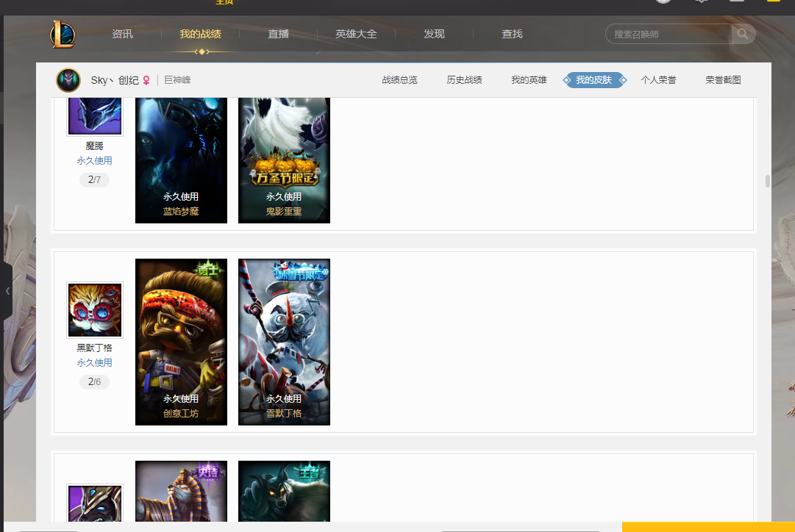Viewport: 795px width, 532px height.
Task: Open the 资讯 news tab
Action: [122, 34]
